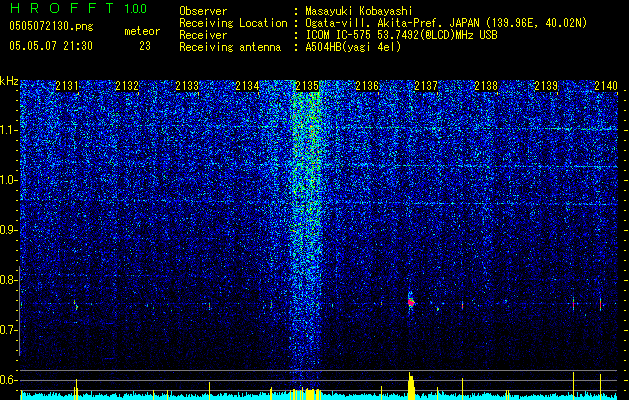Click the date 05.05.07 21:30
Viewport: 629px width, 400px height.
51,46
